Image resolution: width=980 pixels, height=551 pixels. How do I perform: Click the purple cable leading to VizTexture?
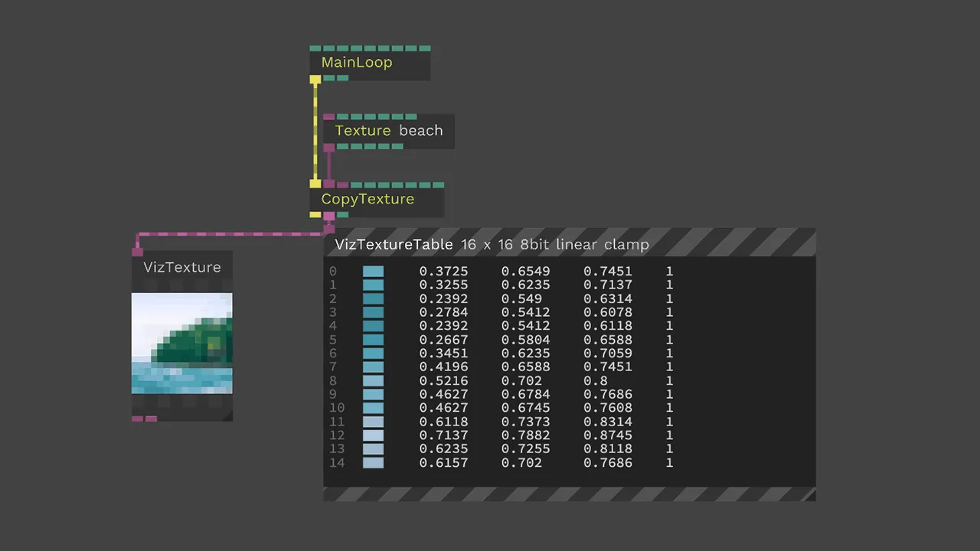click(230, 234)
